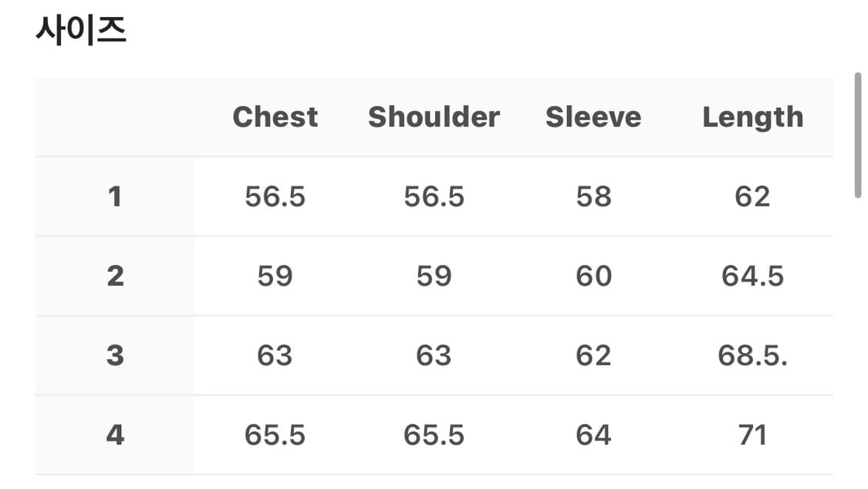This screenshot has width=868, height=489.
Task: Click the Sleeve column header
Action: [x=593, y=117]
